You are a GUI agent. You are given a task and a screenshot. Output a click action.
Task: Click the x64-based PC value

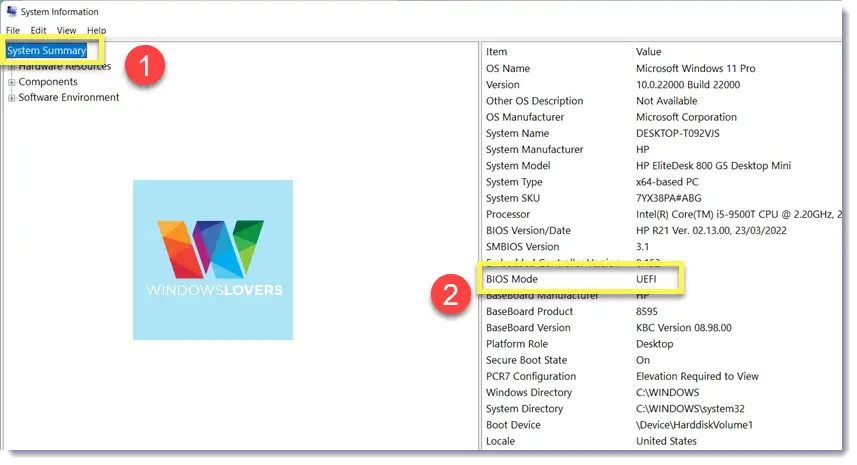pyautogui.click(x=667, y=182)
